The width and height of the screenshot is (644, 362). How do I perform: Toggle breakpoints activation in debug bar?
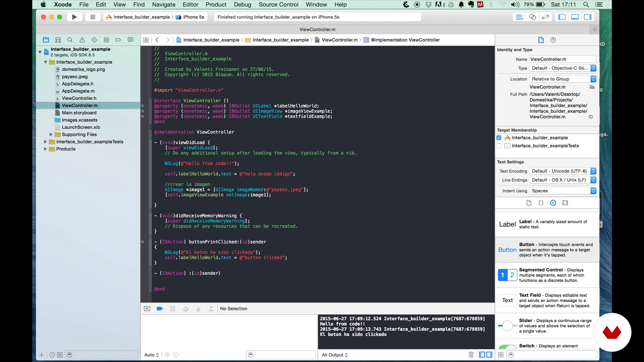(160, 309)
